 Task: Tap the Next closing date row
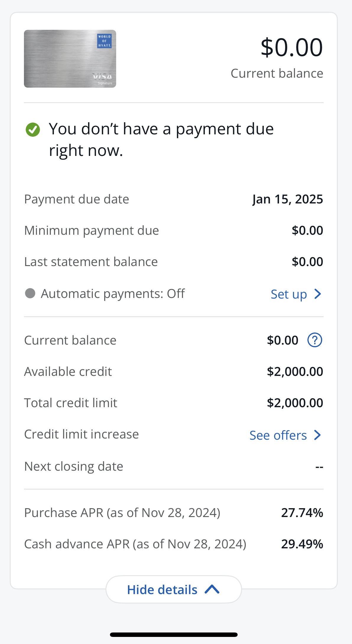tap(174, 467)
